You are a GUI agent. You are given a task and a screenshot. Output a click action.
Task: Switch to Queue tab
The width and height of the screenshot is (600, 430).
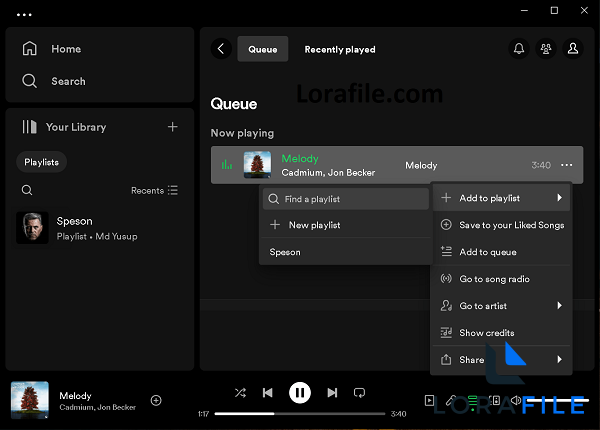pyautogui.click(x=262, y=49)
